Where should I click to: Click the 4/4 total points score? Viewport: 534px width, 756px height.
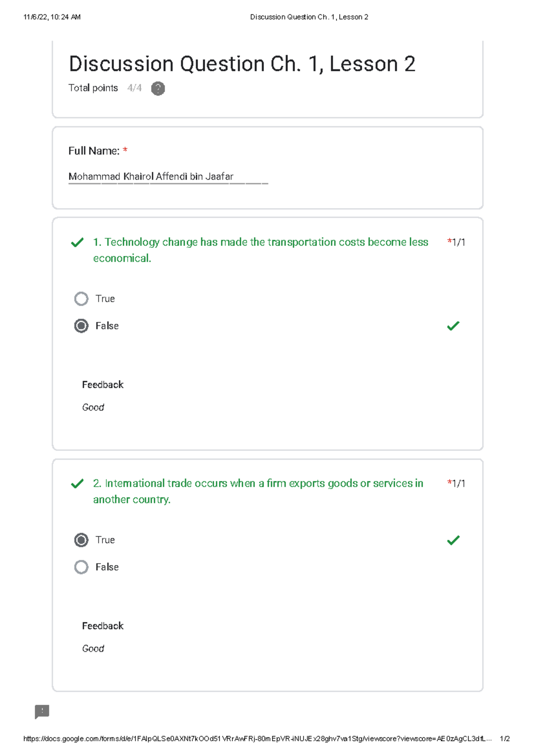(134, 88)
